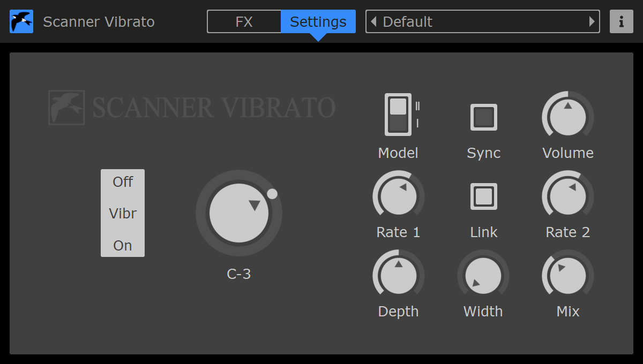This screenshot has height=364, width=643.
Task: Toggle the Model I/II switch
Action: (x=398, y=115)
